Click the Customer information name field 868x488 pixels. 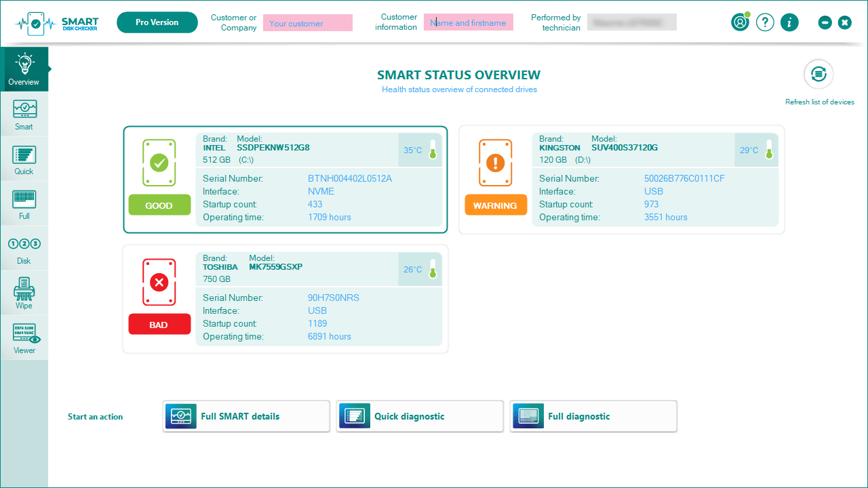(469, 22)
